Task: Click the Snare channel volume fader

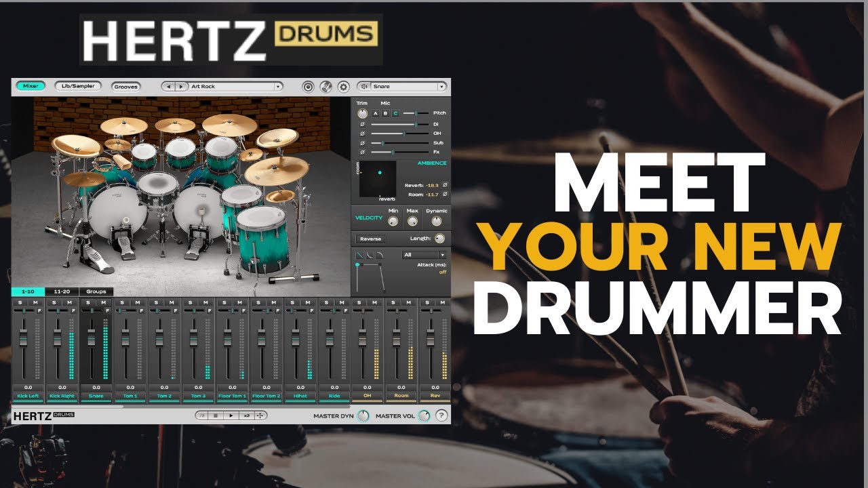Action: coord(91,338)
